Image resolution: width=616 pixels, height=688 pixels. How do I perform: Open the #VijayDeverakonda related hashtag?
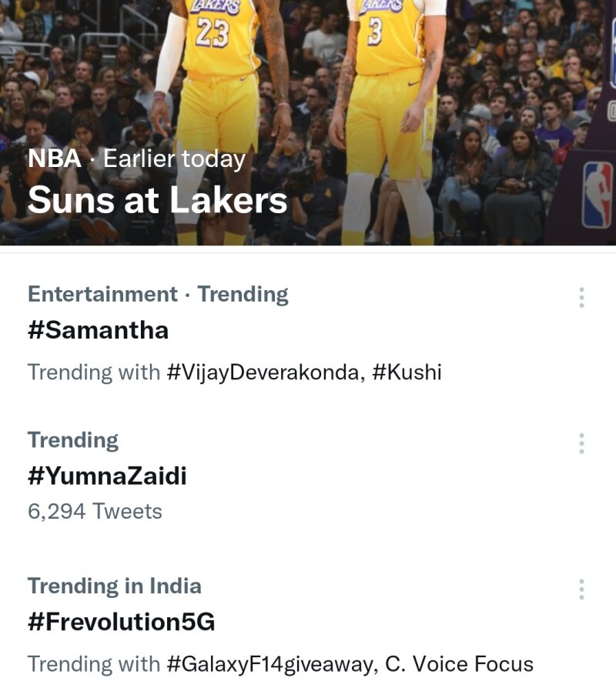(262, 372)
